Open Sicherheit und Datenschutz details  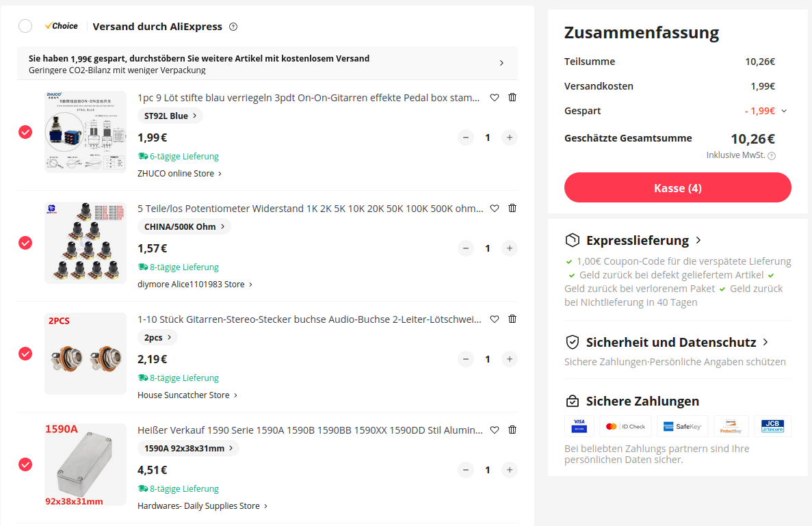click(x=667, y=342)
